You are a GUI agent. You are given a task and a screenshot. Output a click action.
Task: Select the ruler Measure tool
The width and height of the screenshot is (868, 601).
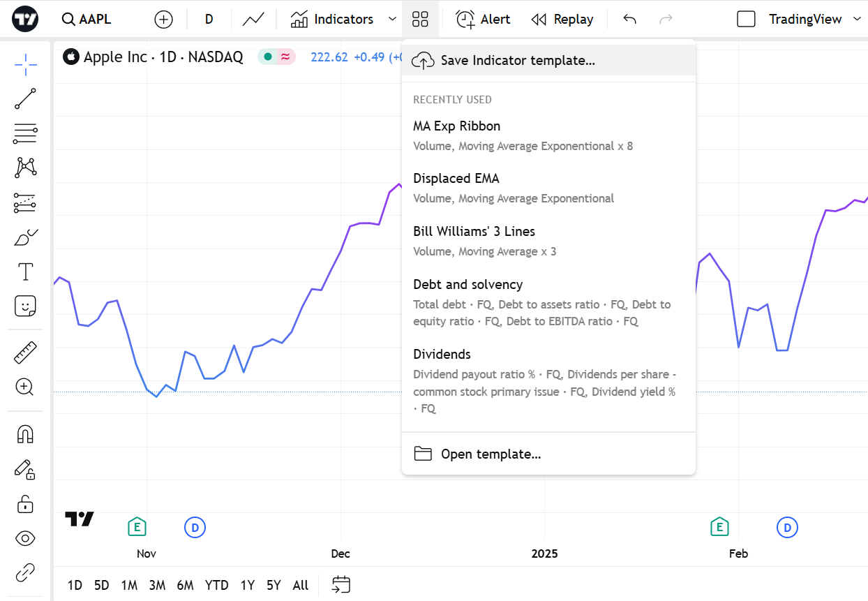[25, 353]
